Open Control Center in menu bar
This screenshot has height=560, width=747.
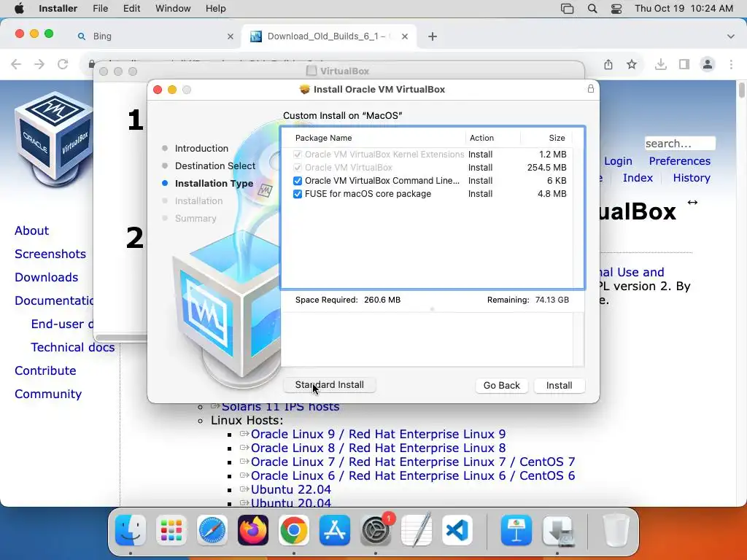coord(616,9)
